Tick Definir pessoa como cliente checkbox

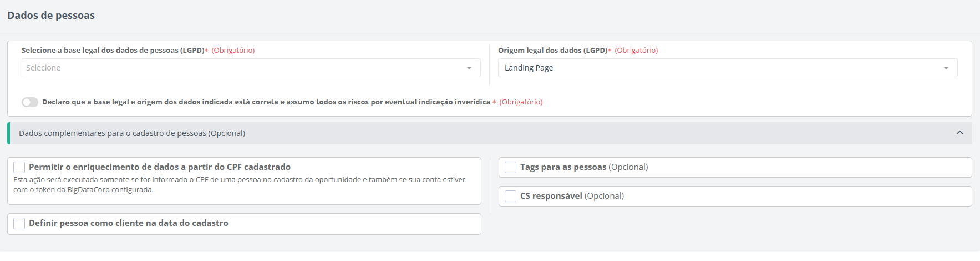[x=19, y=223]
